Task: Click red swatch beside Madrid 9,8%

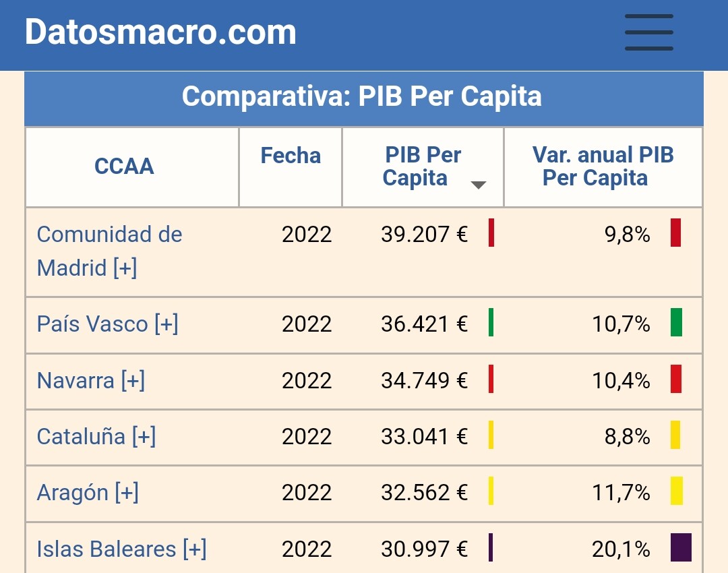Action: [675, 233]
